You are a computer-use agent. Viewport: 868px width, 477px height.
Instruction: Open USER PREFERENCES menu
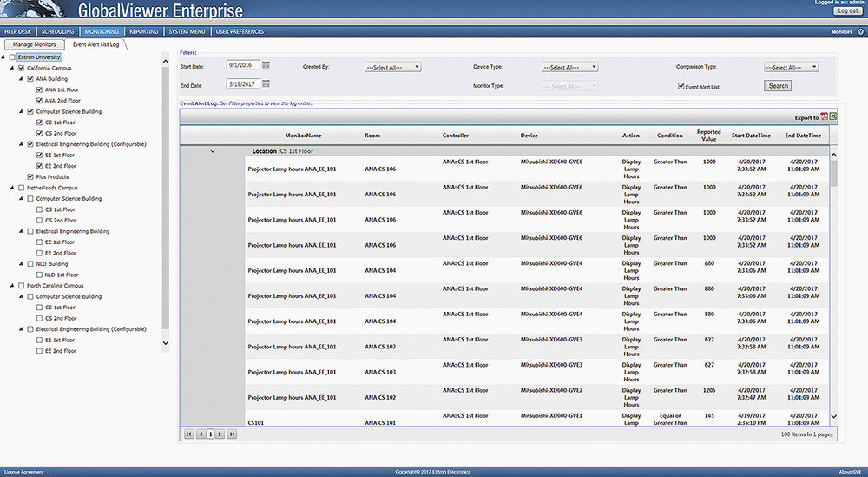pos(240,31)
